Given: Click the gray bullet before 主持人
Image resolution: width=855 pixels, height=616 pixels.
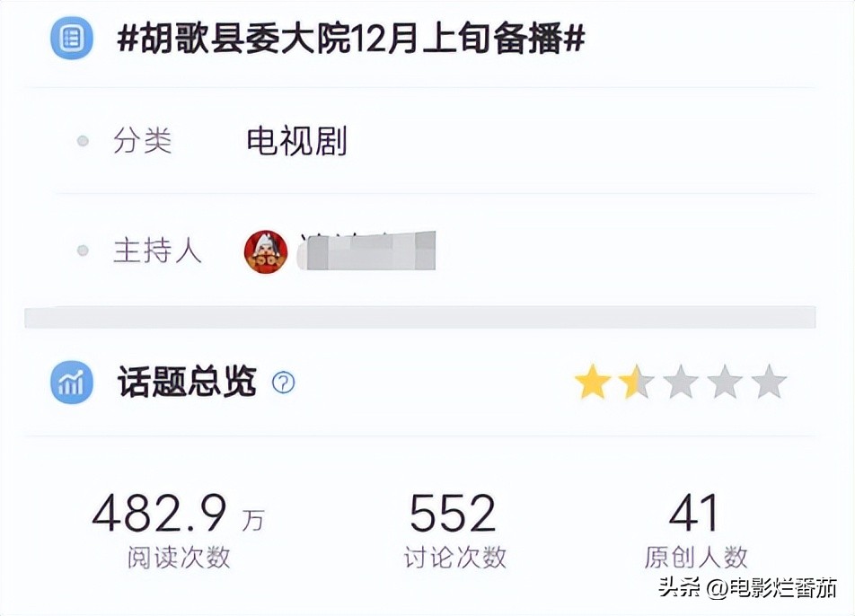Looking at the screenshot, I should click(83, 251).
